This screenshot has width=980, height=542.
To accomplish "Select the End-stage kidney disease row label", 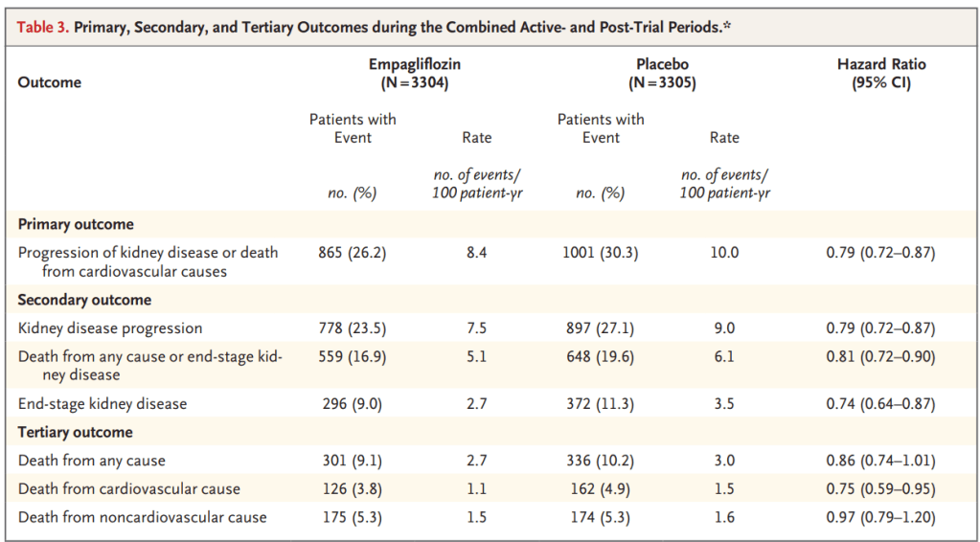I will pyautogui.click(x=103, y=404).
